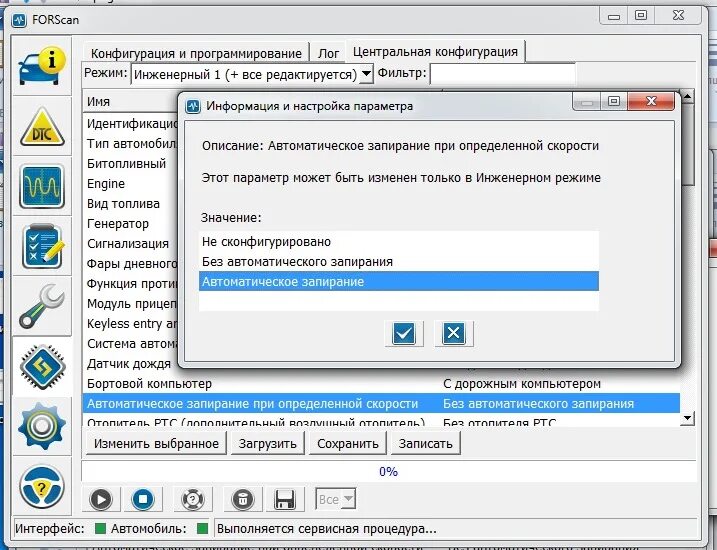
Task: Click the Фильтр input field
Action: tap(502, 74)
